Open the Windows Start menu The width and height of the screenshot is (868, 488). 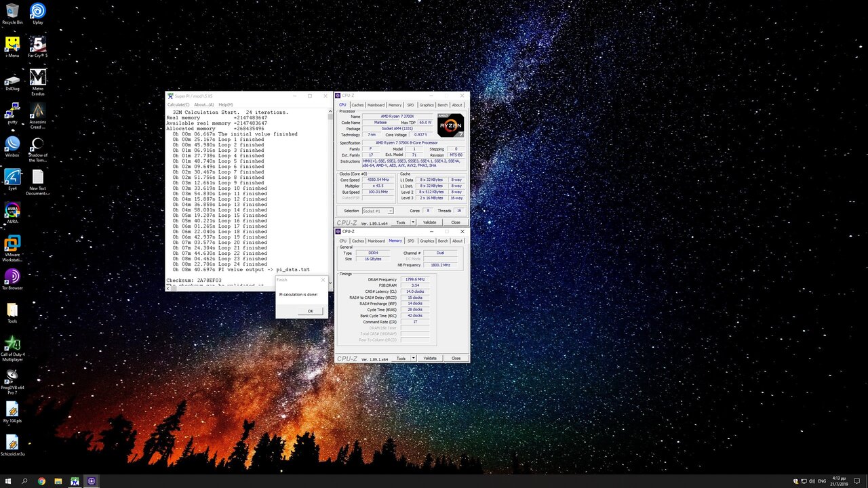point(8,481)
